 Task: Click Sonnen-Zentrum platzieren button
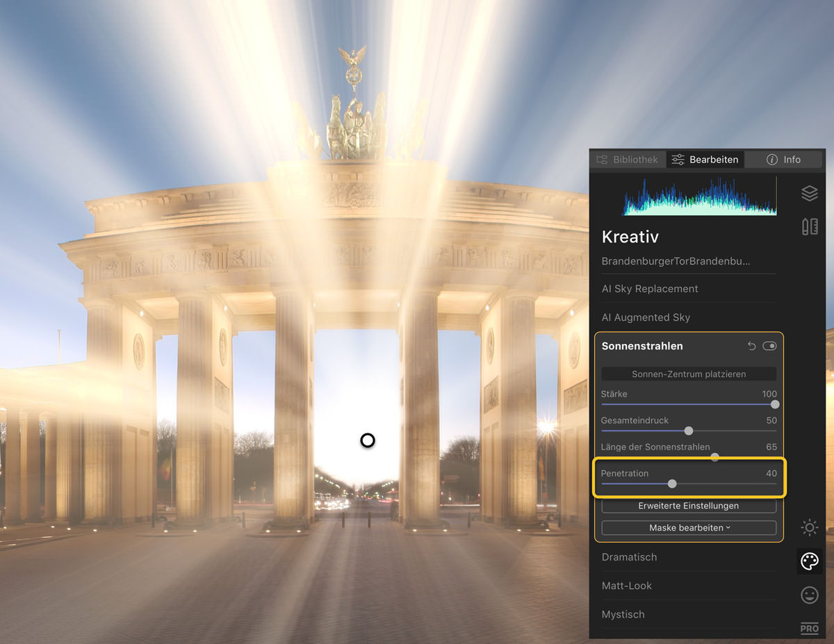click(689, 374)
